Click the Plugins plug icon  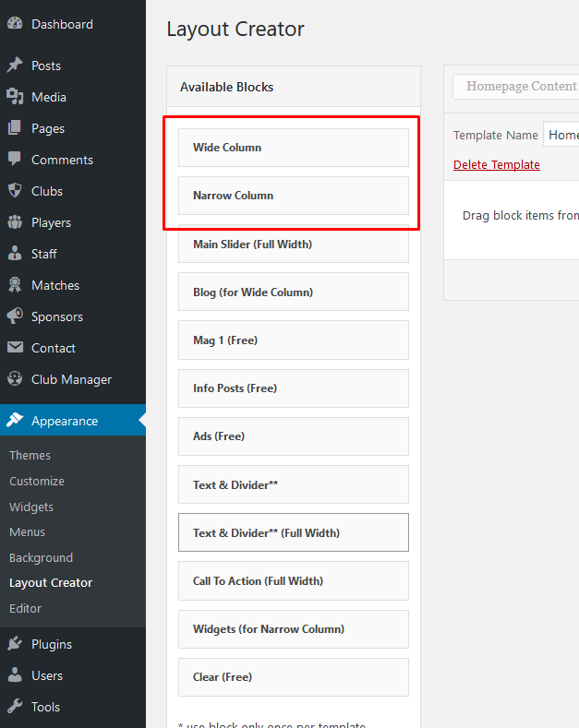pyautogui.click(x=15, y=643)
